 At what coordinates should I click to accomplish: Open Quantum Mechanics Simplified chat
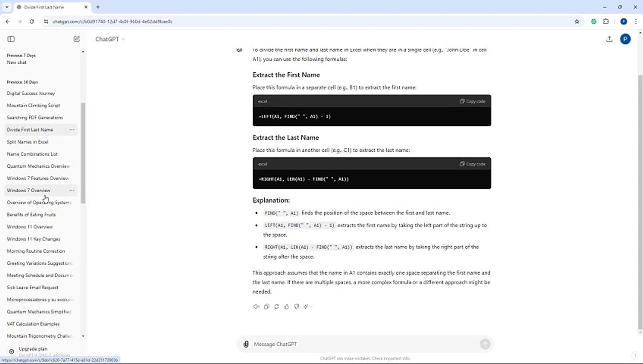pyautogui.click(x=39, y=312)
